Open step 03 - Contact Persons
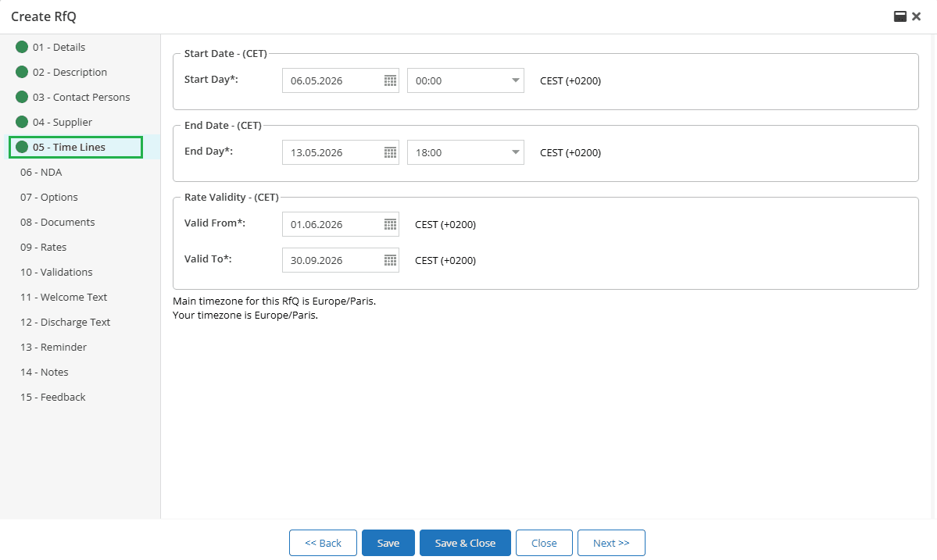 (81, 98)
